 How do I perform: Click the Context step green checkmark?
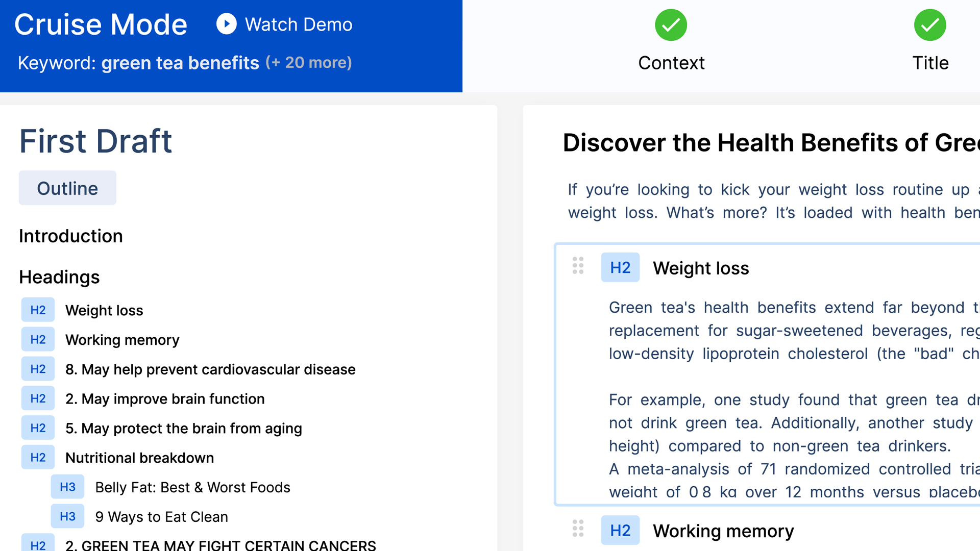pos(671,25)
